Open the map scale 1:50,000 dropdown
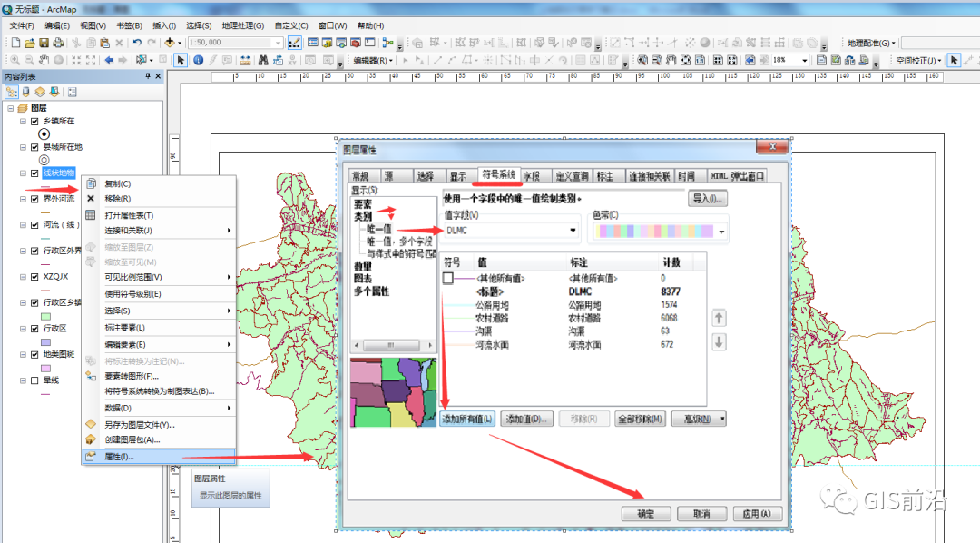 coord(279,43)
